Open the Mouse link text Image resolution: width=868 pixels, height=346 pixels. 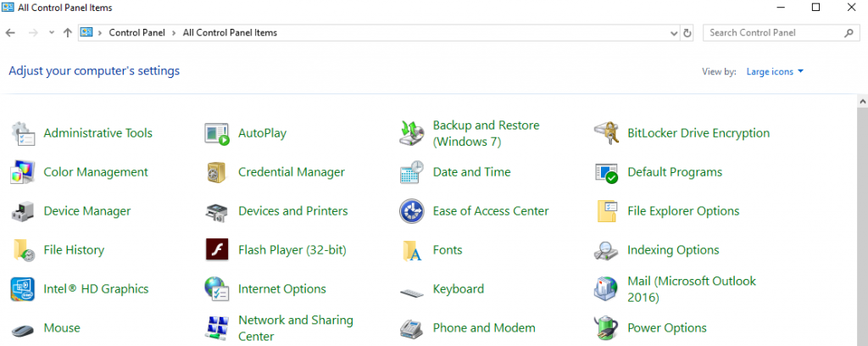62,327
